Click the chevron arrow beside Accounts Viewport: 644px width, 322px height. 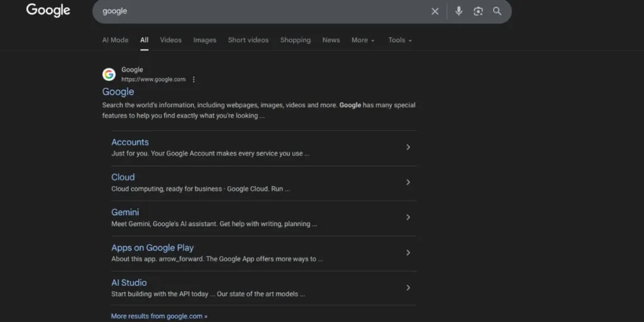click(408, 147)
